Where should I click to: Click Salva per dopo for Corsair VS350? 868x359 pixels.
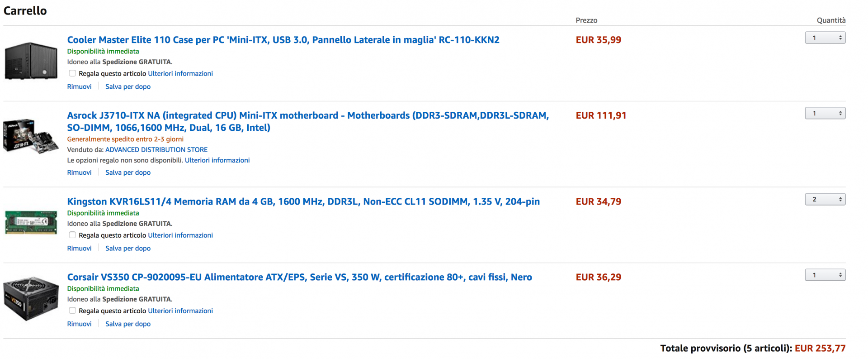[x=128, y=324]
